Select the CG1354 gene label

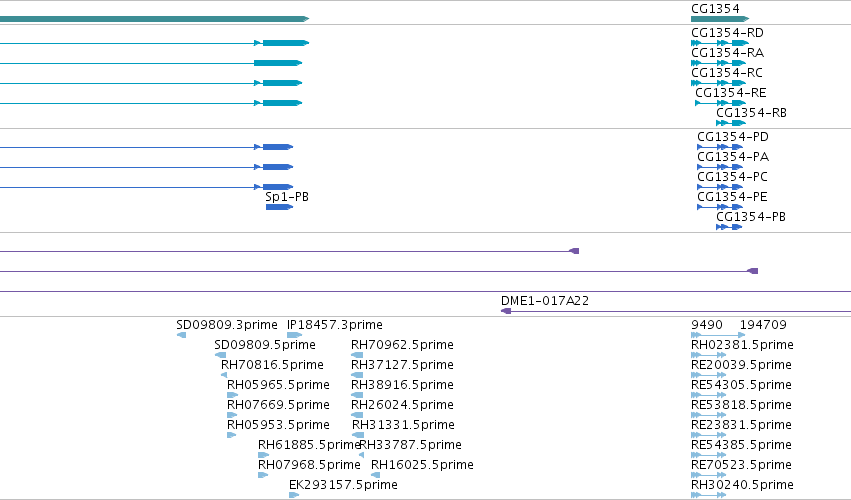tap(715, 9)
